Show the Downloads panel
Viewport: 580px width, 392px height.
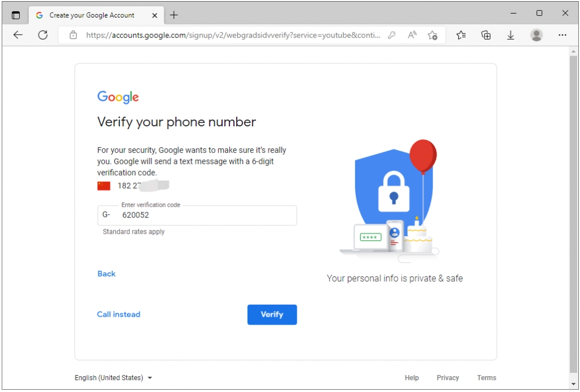click(x=510, y=35)
